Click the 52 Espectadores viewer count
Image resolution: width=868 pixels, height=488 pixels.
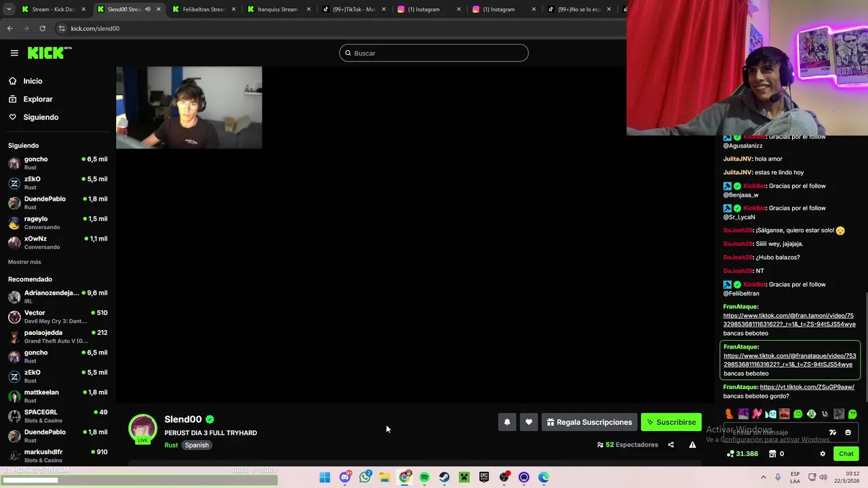[x=628, y=445]
